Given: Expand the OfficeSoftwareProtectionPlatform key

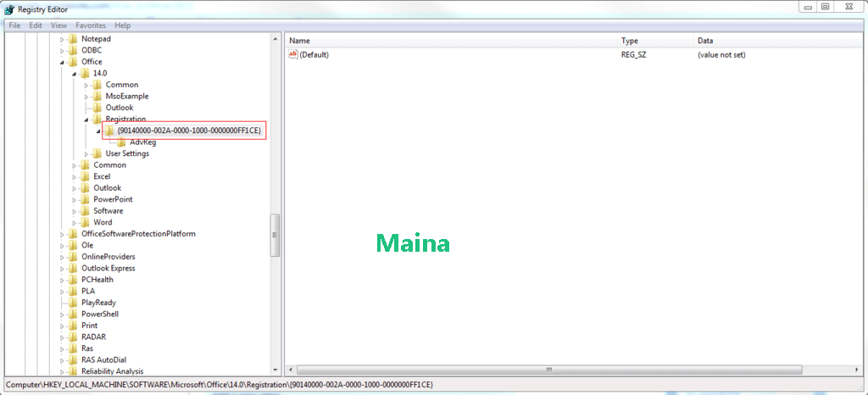Looking at the screenshot, I should [x=62, y=234].
